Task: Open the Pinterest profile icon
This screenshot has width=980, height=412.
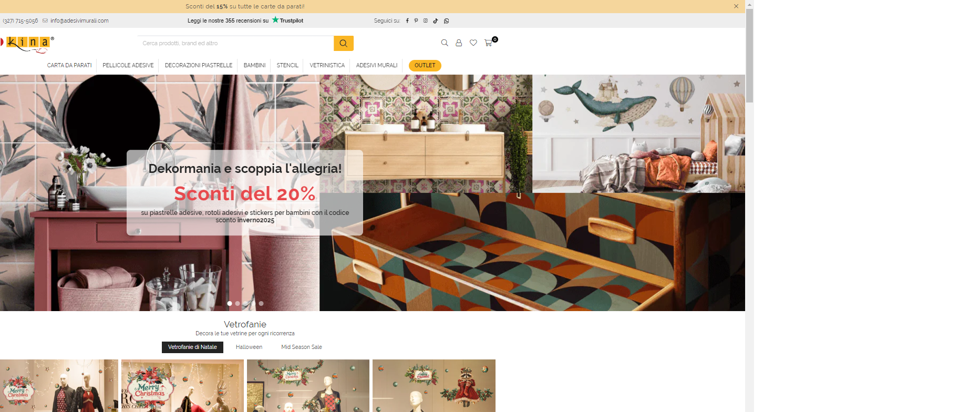Action: [416, 21]
